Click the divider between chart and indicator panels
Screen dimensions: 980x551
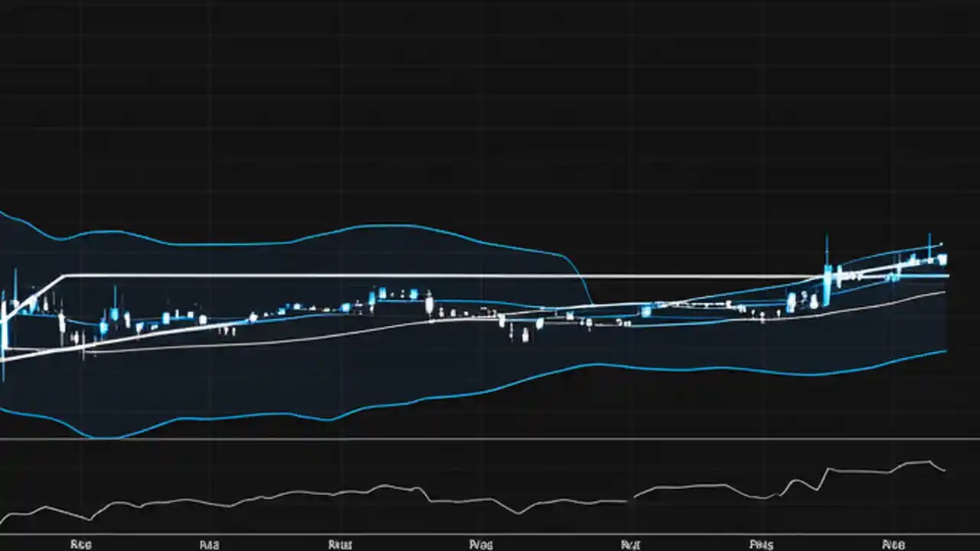click(x=490, y=438)
